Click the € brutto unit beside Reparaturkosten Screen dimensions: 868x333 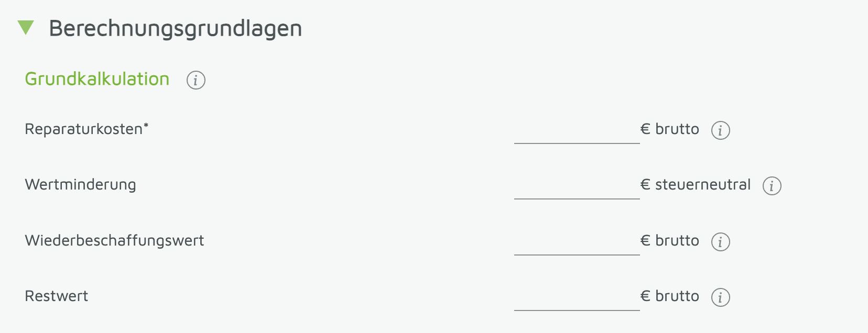[670, 129]
